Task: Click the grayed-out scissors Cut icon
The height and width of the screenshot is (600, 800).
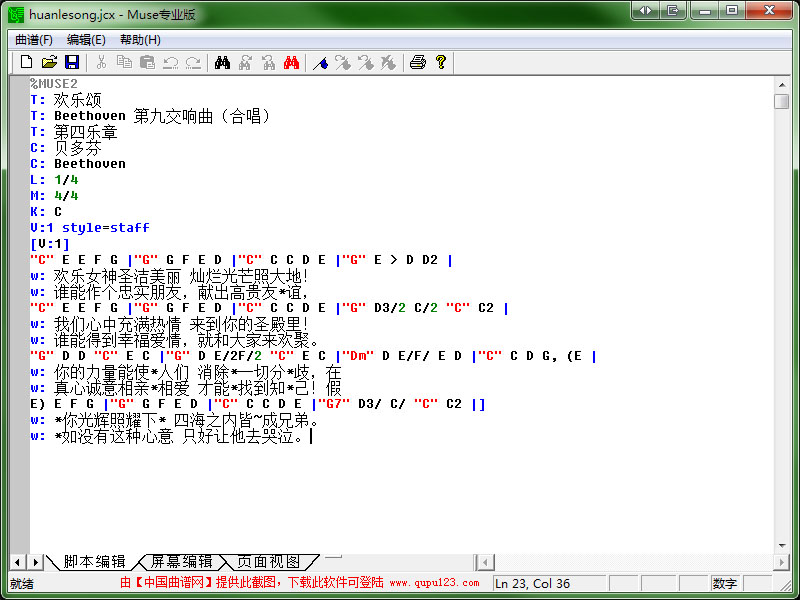Action: 101,62
